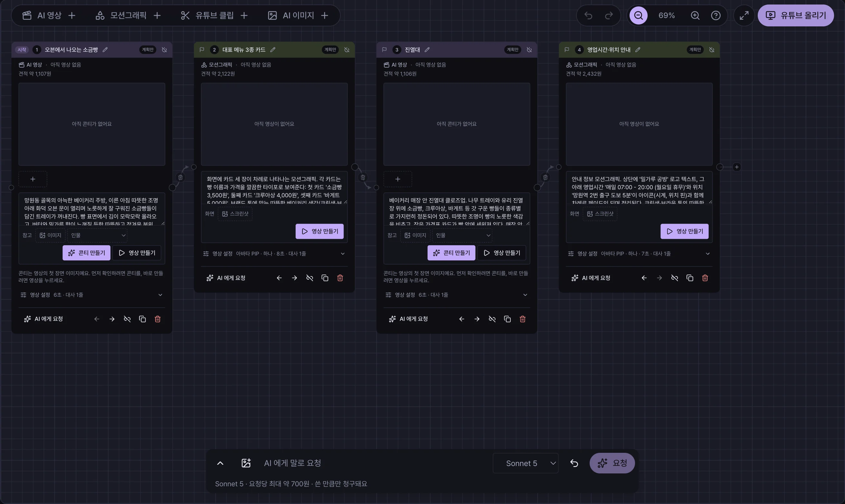This screenshot has width=845, height=504.
Task: Click 콘티 만들기 in scene 1
Action: 86,253
